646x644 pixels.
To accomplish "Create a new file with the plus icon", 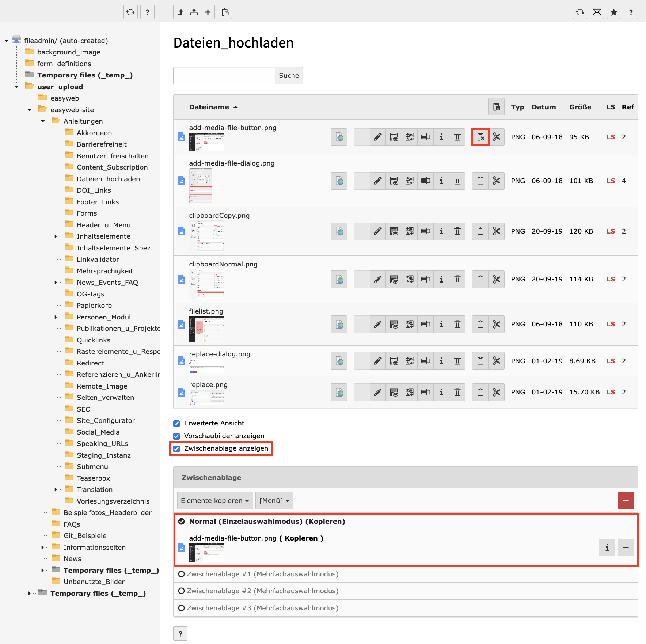I will 208,12.
